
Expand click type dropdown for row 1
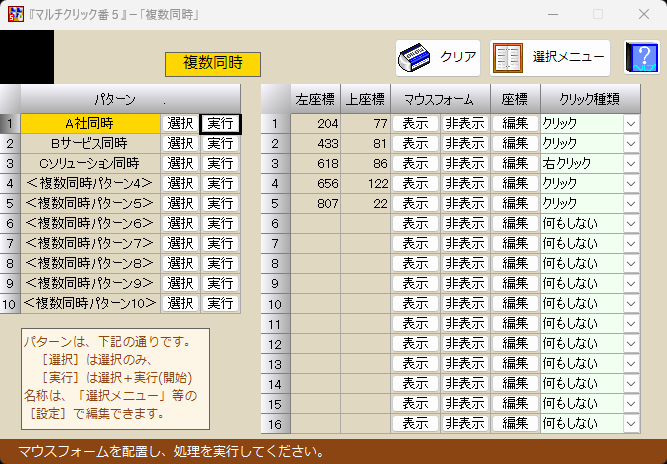pyautogui.click(x=631, y=124)
